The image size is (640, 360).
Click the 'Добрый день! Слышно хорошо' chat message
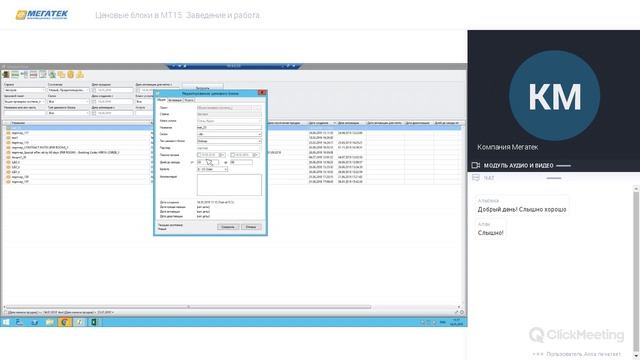pyautogui.click(x=522, y=209)
